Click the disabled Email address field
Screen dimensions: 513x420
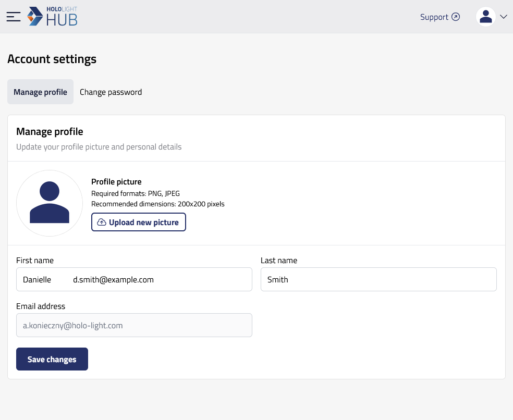(x=134, y=325)
